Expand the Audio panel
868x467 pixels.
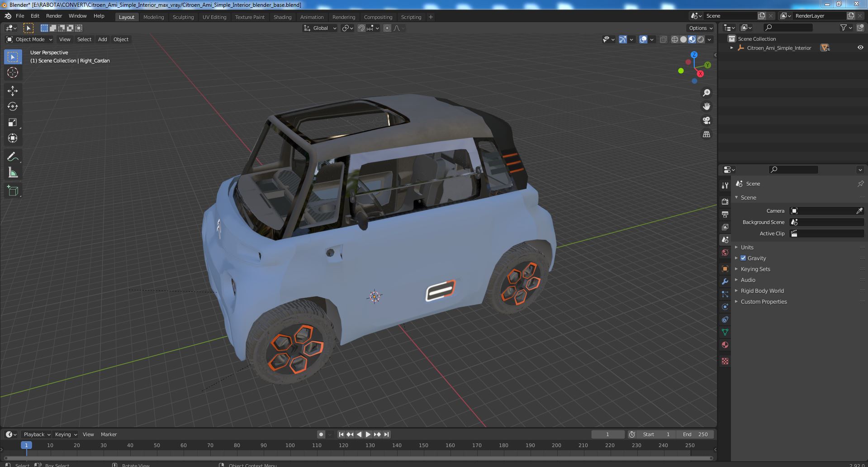tap(748, 280)
